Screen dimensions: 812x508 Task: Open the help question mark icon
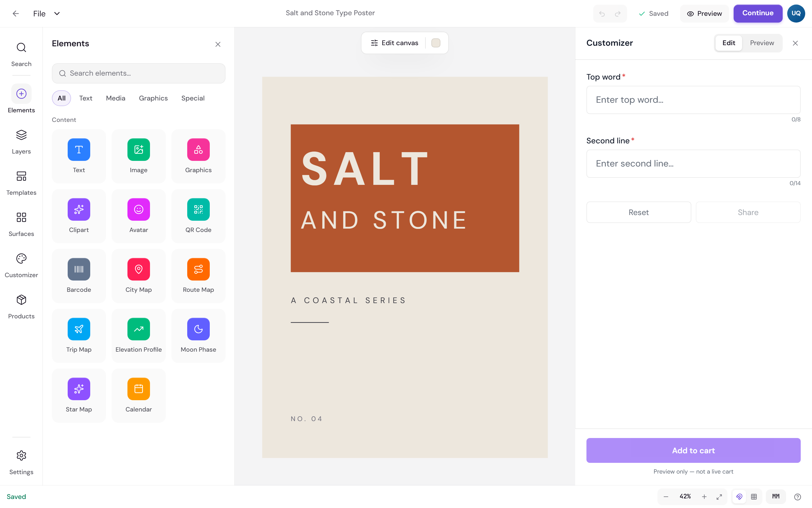click(x=798, y=497)
